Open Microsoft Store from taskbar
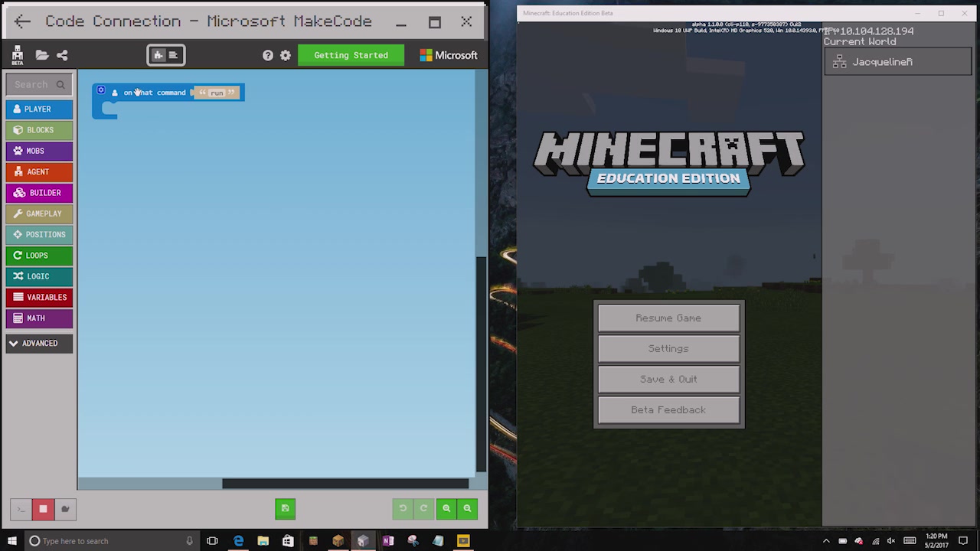The height and width of the screenshot is (551, 980). coord(288,541)
